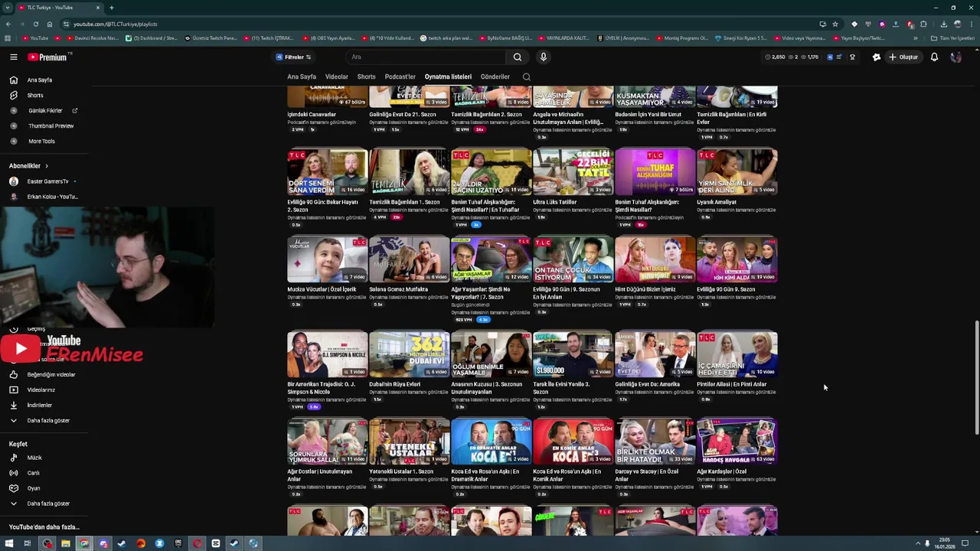
Task: Switch to the Videolar tab
Action: [336, 77]
